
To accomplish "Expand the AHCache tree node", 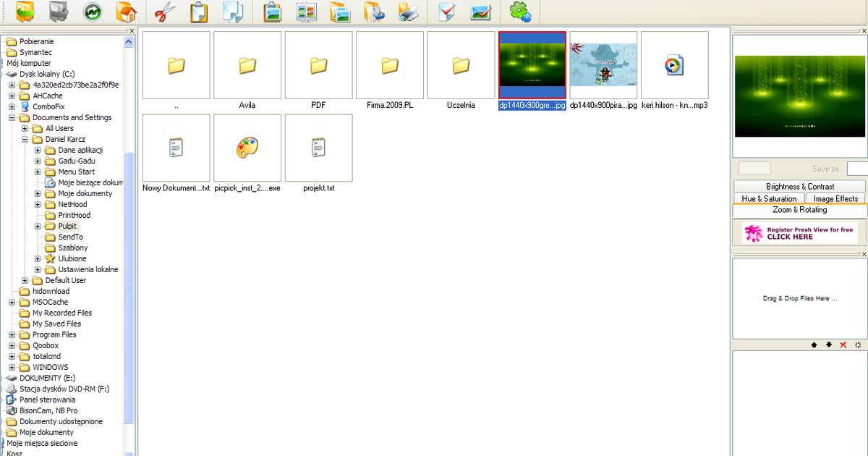I will [12, 96].
